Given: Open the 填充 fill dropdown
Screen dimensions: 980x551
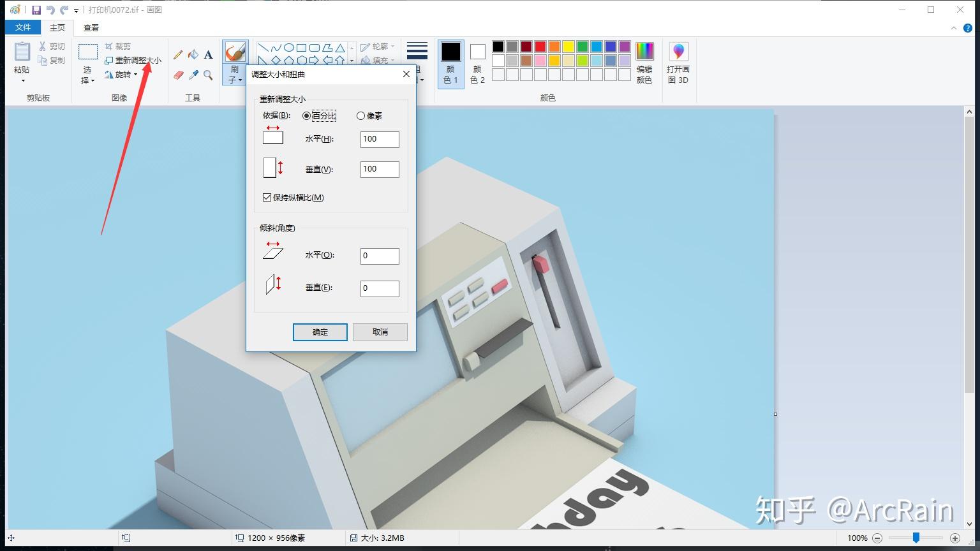Looking at the screenshot, I should coord(378,61).
